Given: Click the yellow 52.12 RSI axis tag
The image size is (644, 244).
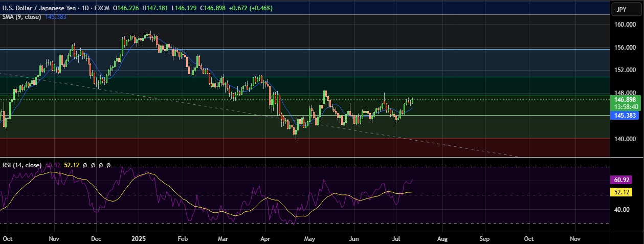Looking at the screenshot, I should click(623, 192).
